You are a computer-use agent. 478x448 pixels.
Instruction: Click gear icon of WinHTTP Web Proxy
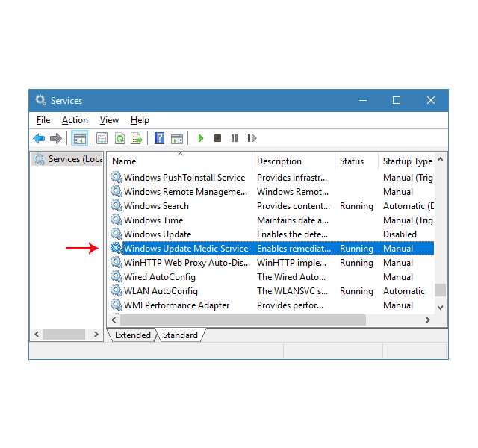(x=117, y=262)
